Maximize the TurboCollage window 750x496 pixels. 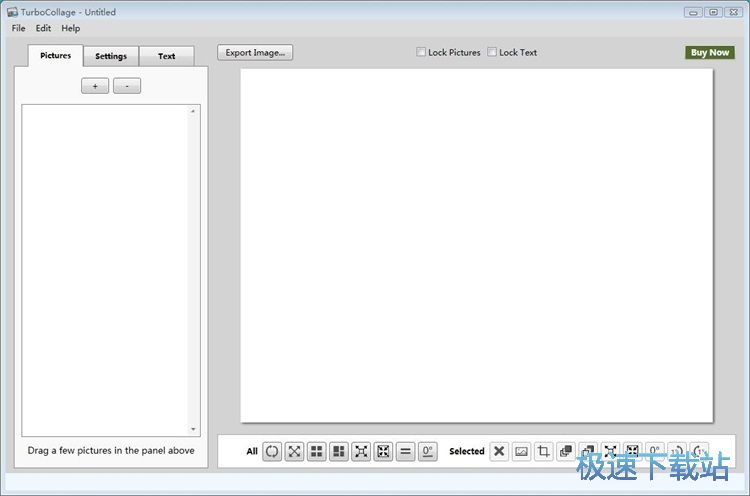click(713, 12)
